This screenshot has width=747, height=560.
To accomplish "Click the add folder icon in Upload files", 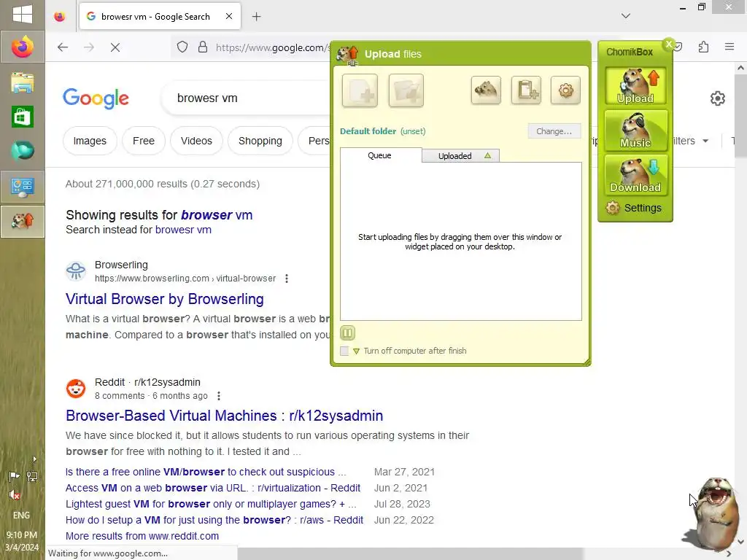I will [406, 90].
